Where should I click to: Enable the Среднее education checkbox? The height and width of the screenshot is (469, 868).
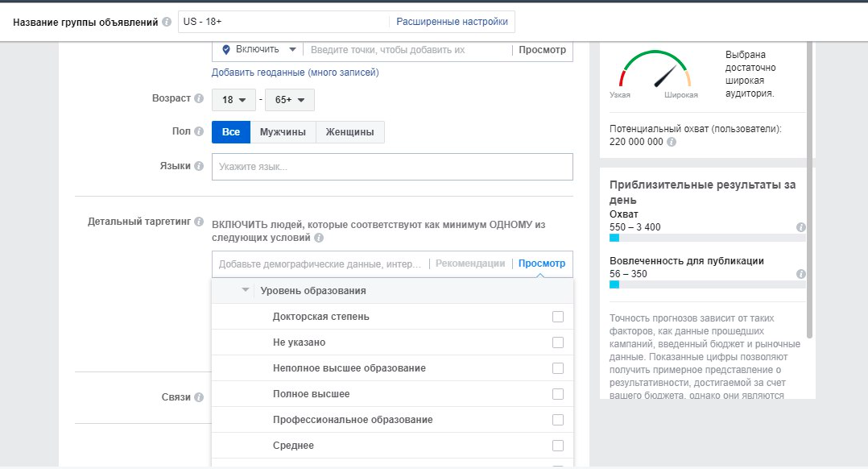pos(558,446)
